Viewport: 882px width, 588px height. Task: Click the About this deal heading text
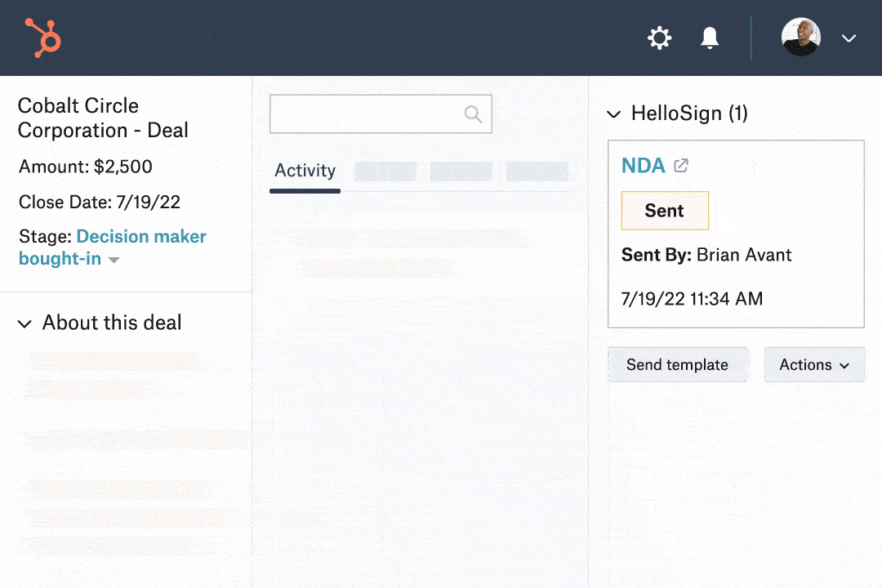click(112, 323)
